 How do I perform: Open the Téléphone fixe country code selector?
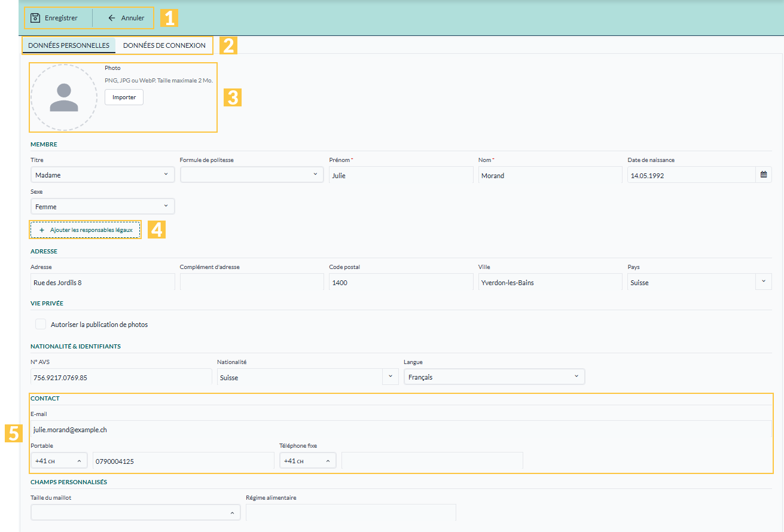[x=307, y=461]
